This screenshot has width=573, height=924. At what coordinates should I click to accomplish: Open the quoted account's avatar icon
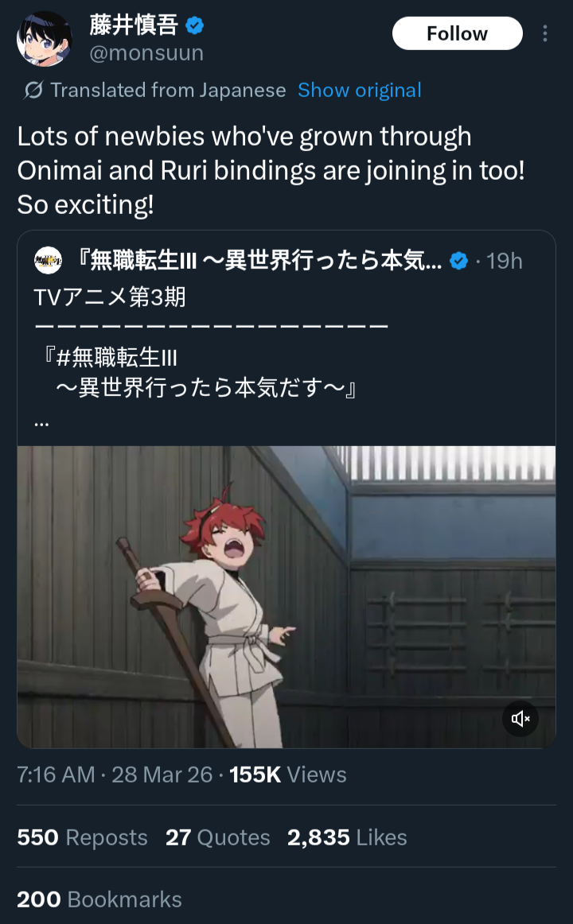[x=48, y=261]
